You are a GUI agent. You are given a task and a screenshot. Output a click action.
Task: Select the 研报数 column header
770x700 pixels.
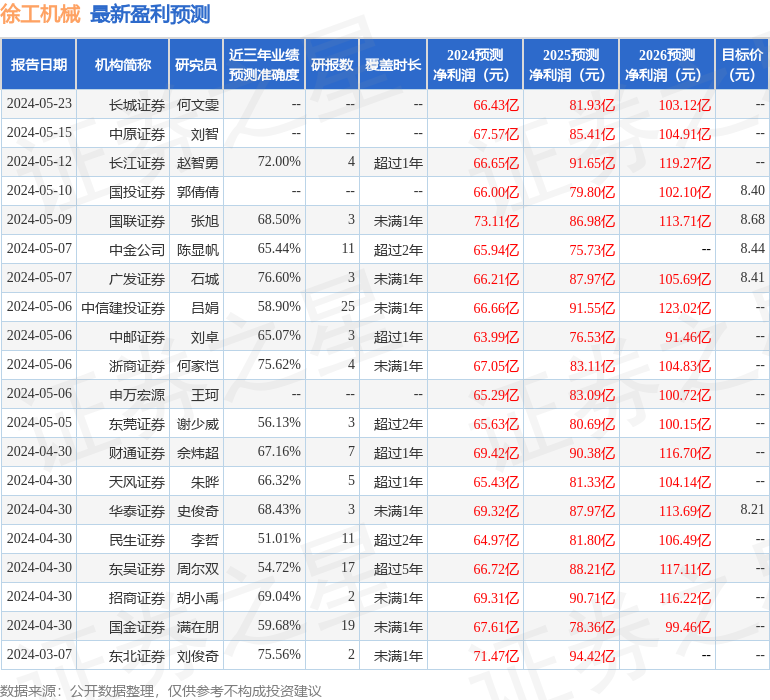tap(332, 64)
